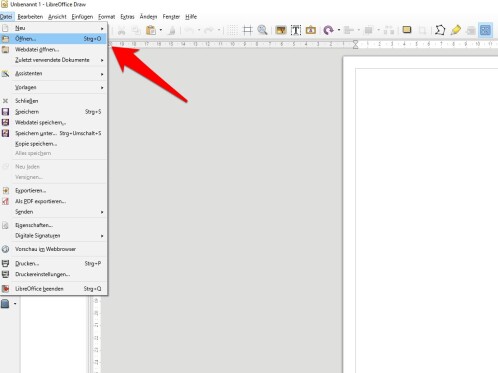Click the Distribute objects icon
The height and width of the screenshot is (373, 498).
click(x=389, y=30)
